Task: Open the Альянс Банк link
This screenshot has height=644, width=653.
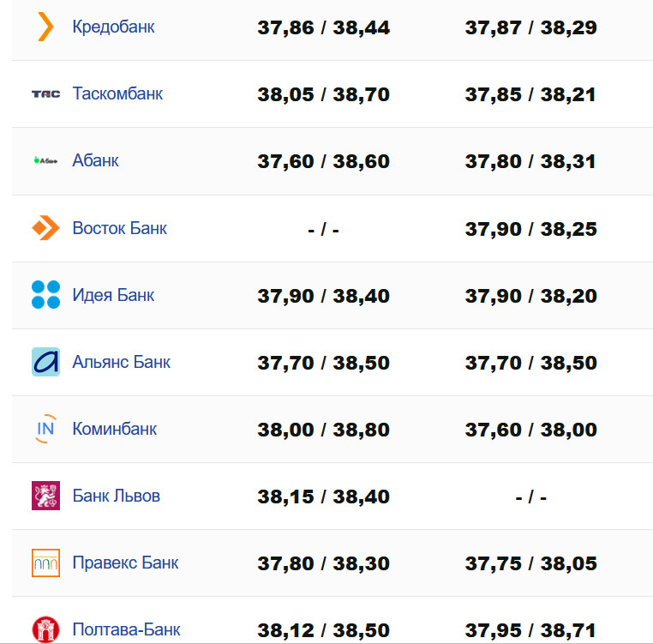Action: pos(121,362)
